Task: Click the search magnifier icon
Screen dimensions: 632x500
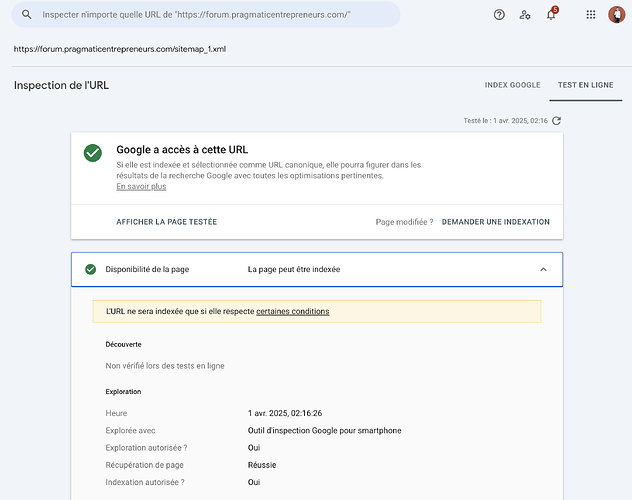Action: [x=27, y=15]
